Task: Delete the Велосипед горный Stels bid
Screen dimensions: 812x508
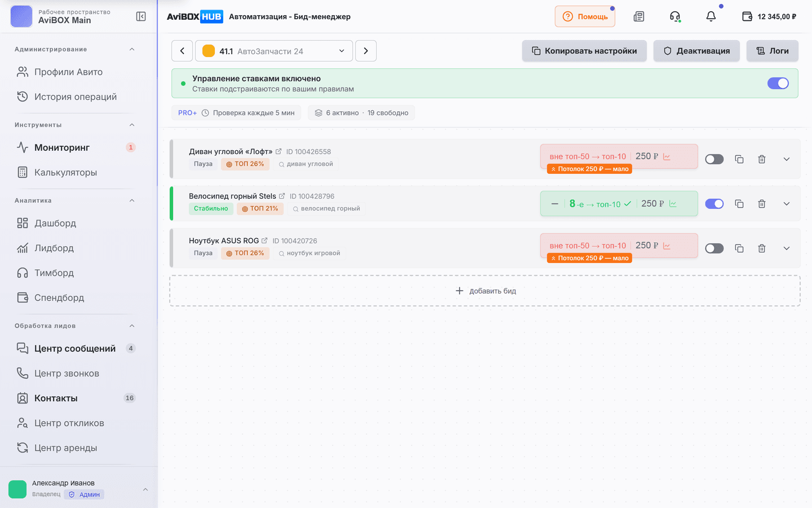Action: pyautogui.click(x=762, y=204)
